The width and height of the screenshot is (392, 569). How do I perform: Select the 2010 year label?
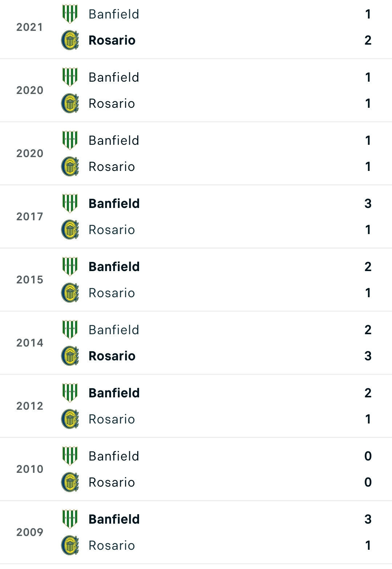(30, 469)
